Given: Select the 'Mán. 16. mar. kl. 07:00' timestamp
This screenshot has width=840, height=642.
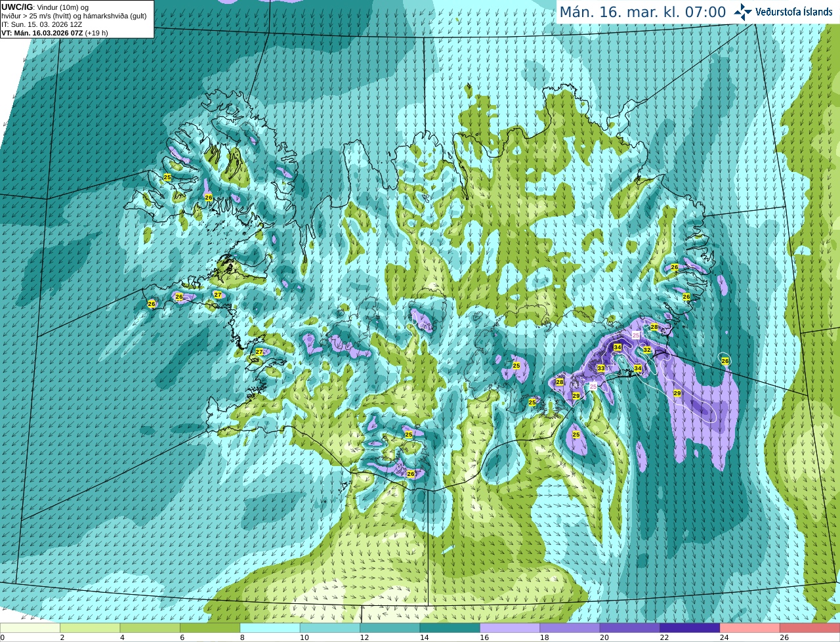Looking at the screenshot, I should pos(642,12).
